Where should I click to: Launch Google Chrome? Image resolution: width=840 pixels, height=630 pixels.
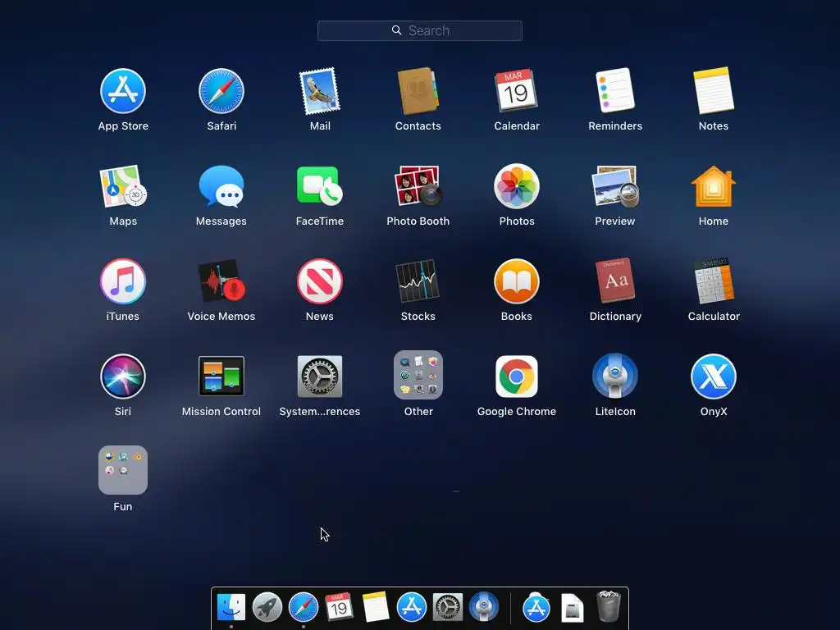517,376
